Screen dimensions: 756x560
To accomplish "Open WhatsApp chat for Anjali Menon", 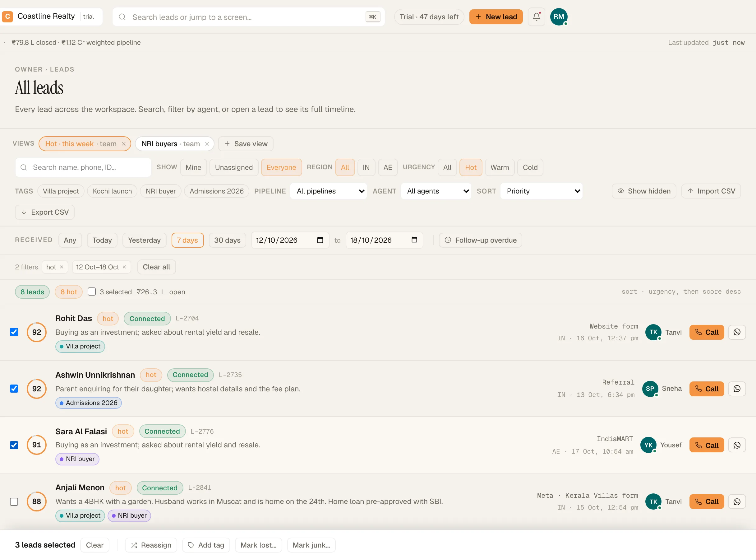I will pyautogui.click(x=737, y=502).
